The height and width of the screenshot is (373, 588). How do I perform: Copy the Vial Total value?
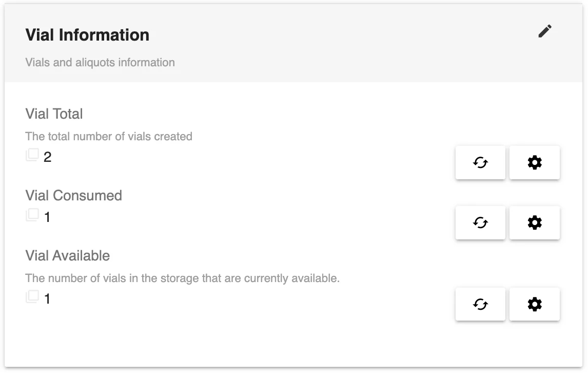[x=32, y=155]
